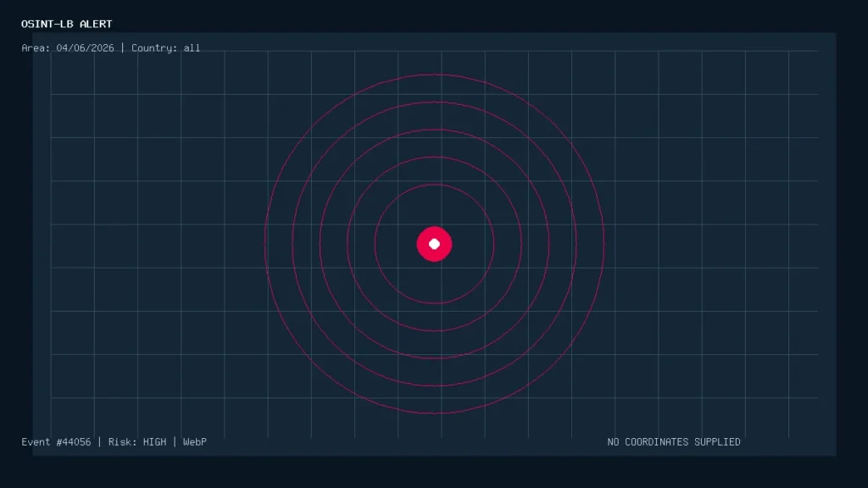This screenshot has height=488, width=868.
Task: Select the OSINT-LB ALERT title
Action: click(66, 24)
